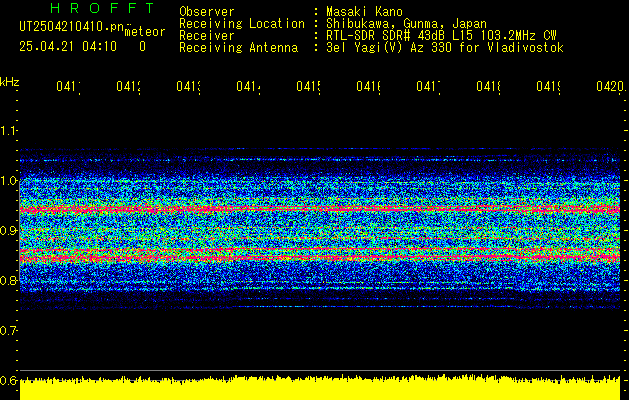Click the 0414 time axis marker

(x=248, y=86)
